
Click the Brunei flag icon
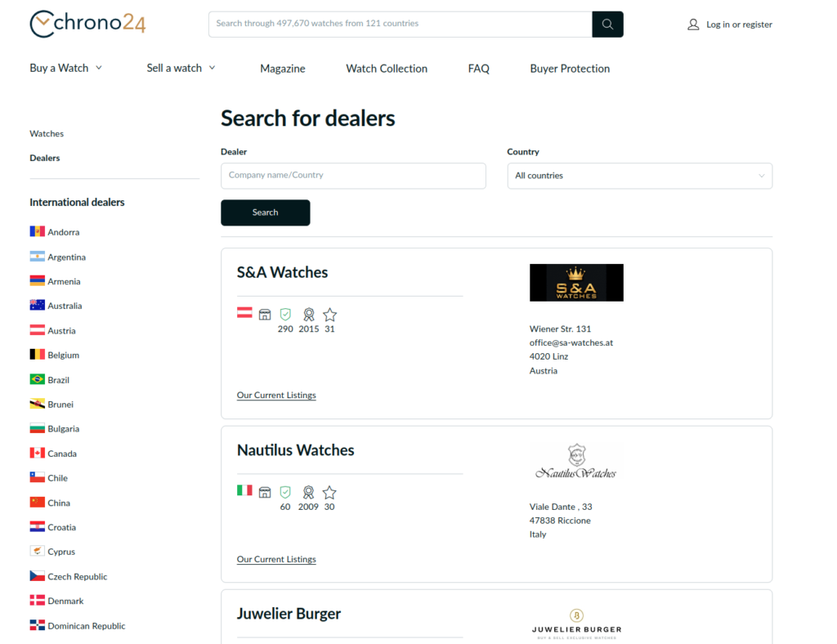click(x=38, y=404)
